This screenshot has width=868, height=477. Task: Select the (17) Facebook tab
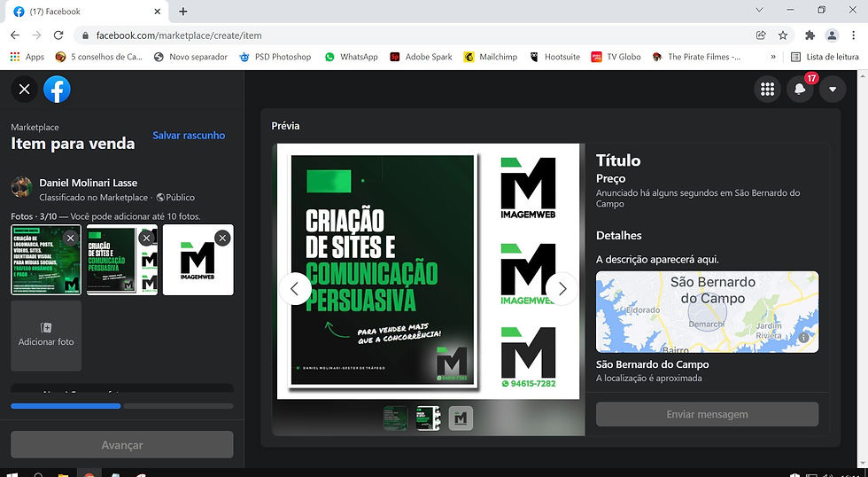click(86, 11)
